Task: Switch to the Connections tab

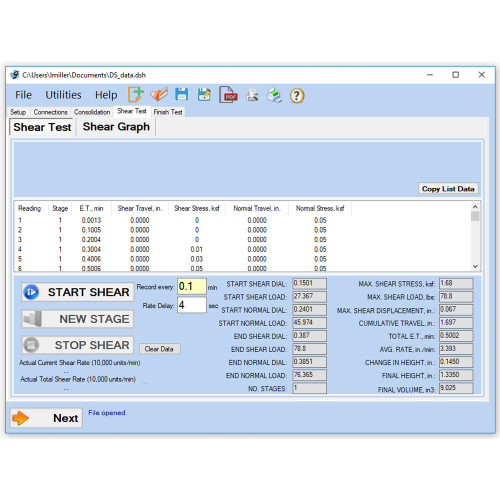Action: pyautogui.click(x=50, y=112)
